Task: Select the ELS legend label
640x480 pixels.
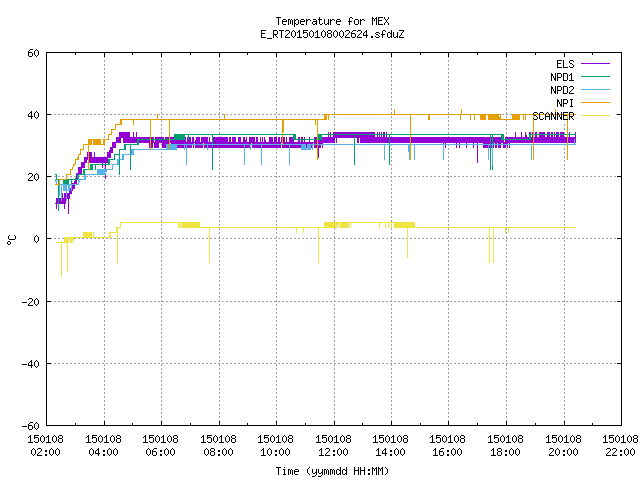Action: tap(565, 64)
